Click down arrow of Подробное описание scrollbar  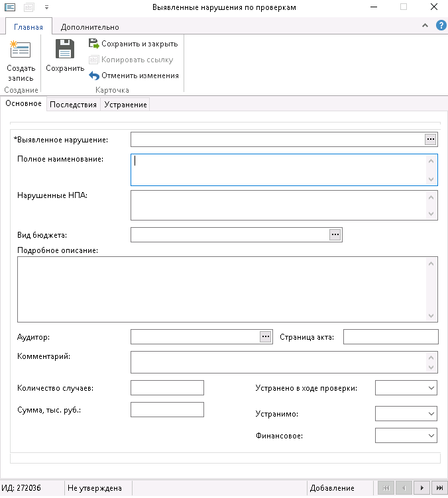(431, 315)
